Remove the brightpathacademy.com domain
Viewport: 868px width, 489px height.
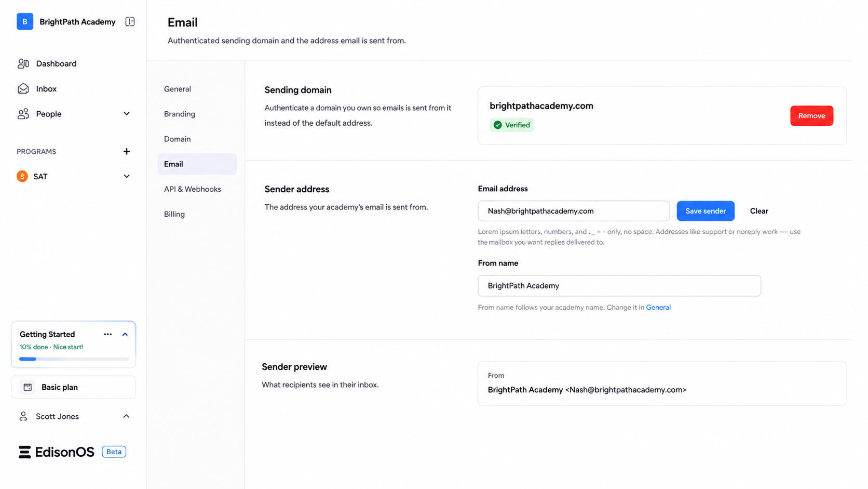click(x=811, y=116)
